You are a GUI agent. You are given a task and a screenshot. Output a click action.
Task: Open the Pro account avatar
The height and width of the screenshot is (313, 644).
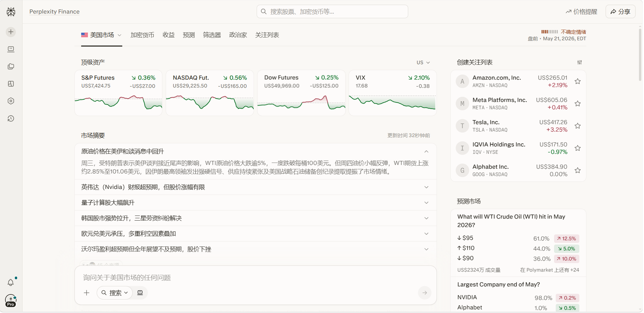(11, 300)
